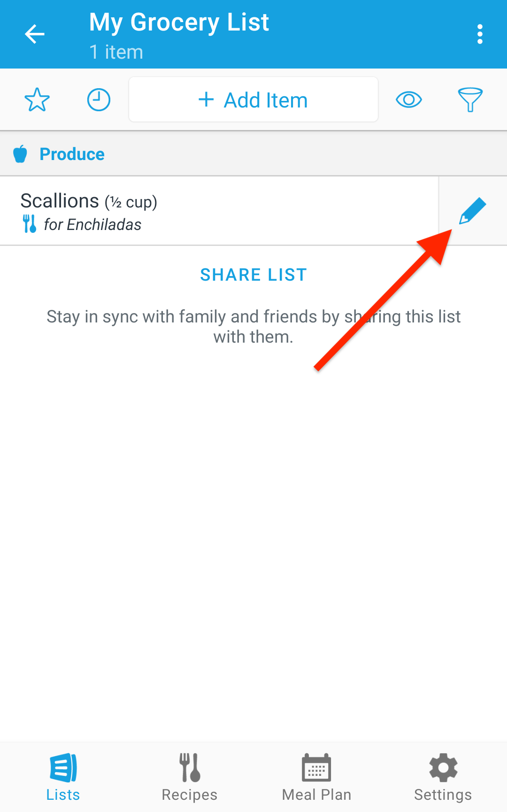Collapse the Produce category header

[x=253, y=154]
